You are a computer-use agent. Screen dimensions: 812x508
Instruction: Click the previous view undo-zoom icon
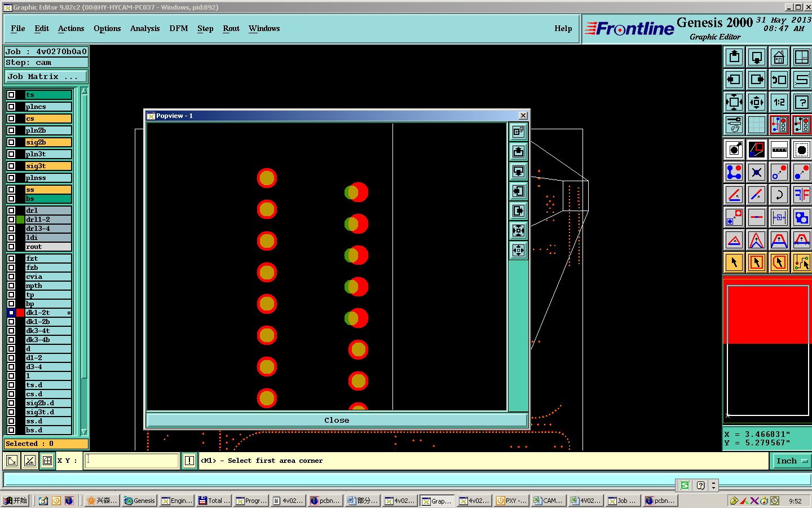click(779, 80)
